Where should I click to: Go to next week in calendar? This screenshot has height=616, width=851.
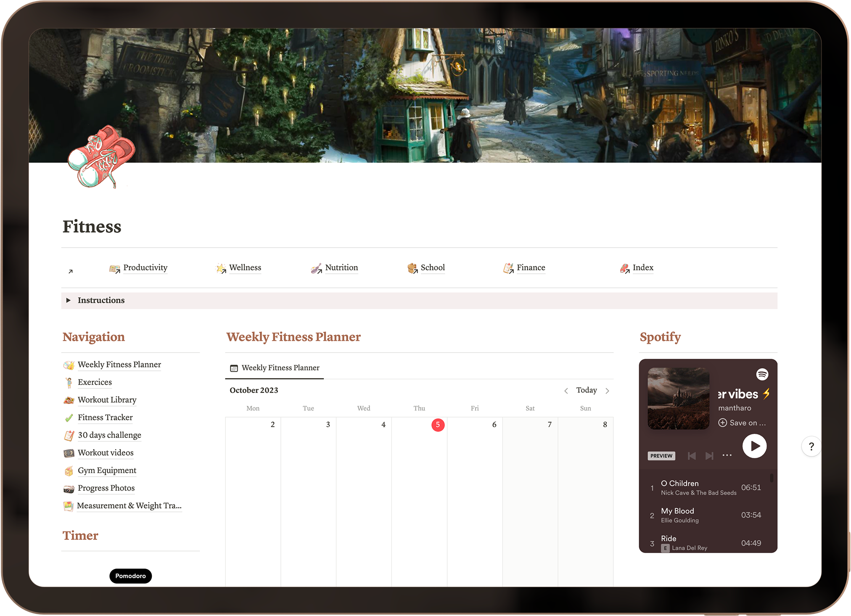(x=607, y=391)
